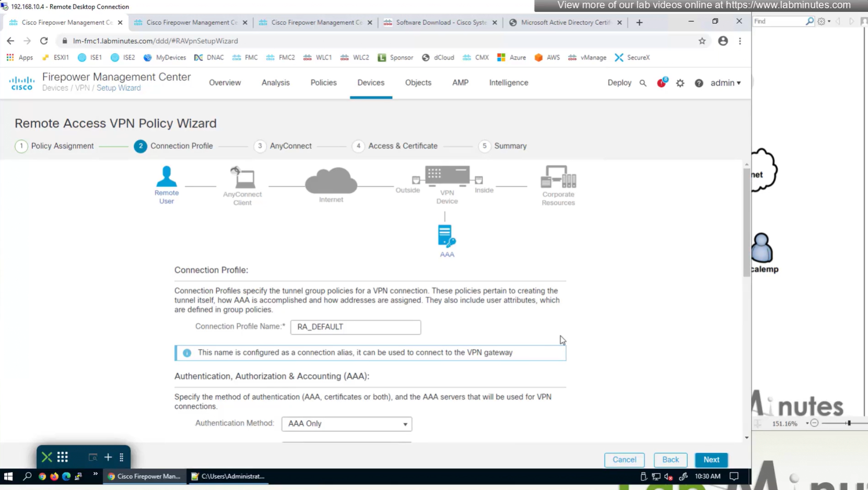Open the Policies menu
868x490 pixels.
pyautogui.click(x=323, y=82)
